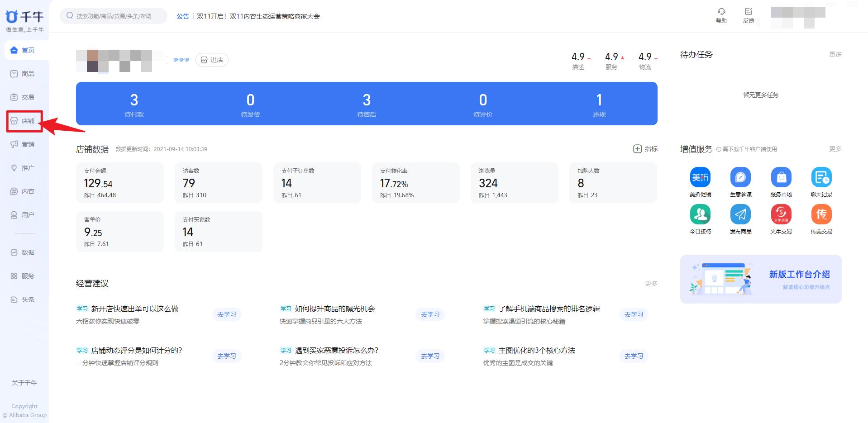Click the search input field at top
Image resolution: width=868 pixels, height=423 pixels.
pyautogui.click(x=114, y=15)
